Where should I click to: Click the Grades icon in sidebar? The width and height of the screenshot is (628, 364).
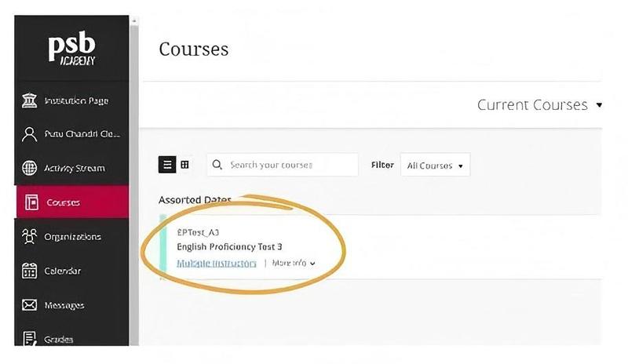(30, 339)
